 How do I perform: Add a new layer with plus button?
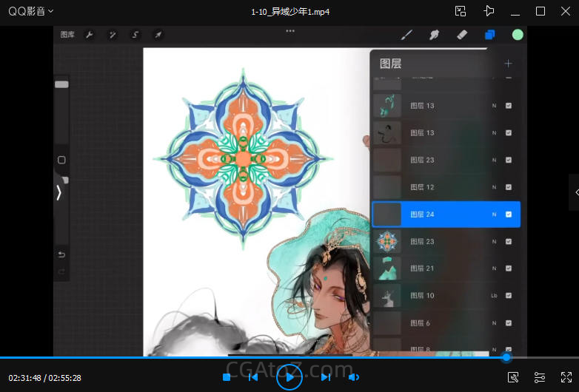pos(508,64)
